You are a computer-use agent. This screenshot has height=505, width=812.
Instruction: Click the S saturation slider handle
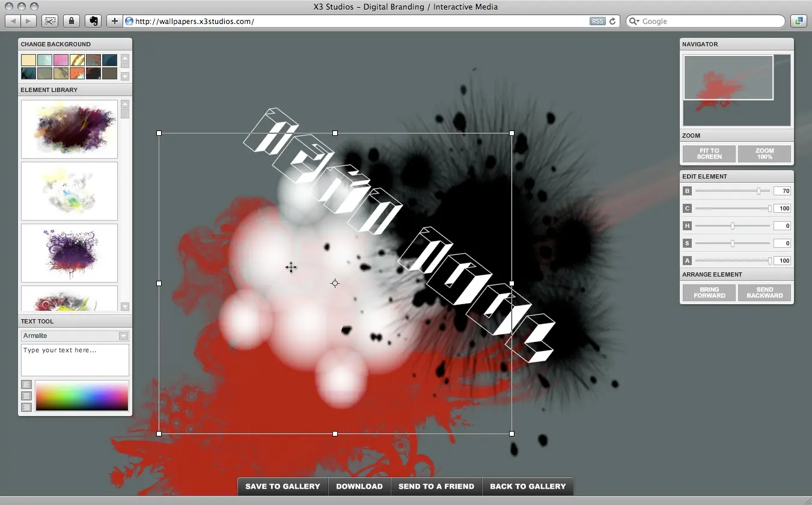click(733, 243)
